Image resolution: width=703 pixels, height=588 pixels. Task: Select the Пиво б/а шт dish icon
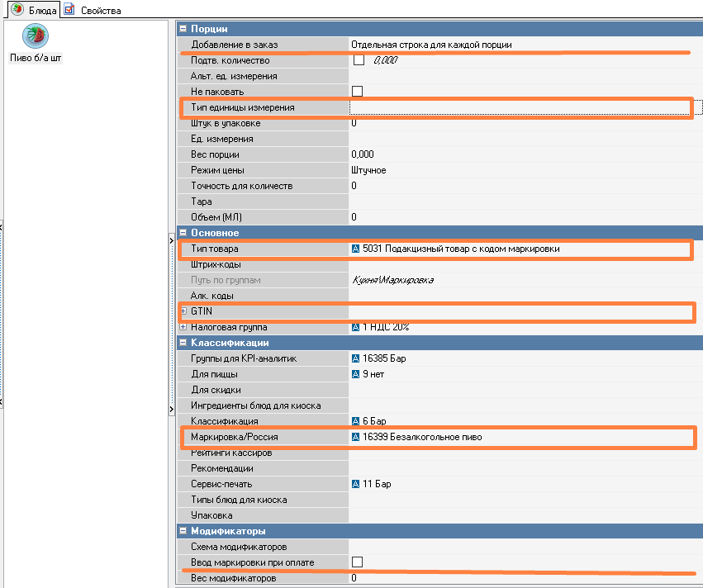36,36
